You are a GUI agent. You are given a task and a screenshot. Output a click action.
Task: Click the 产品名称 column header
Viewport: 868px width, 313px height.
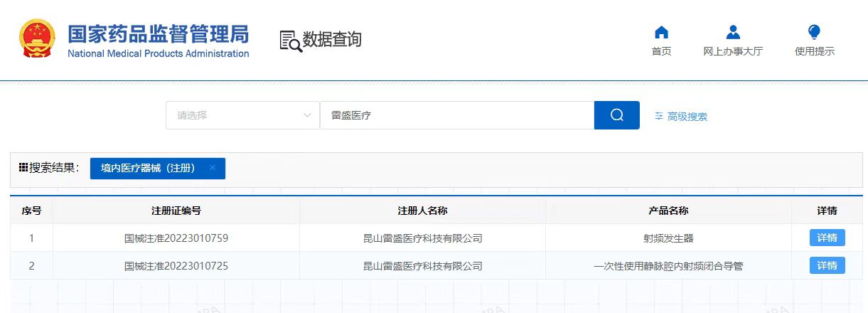(668, 211)
